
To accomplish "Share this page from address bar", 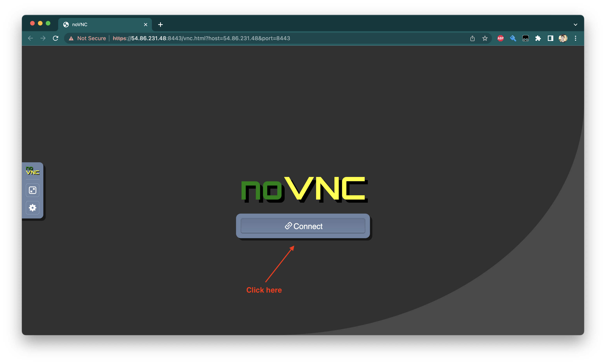I will (472, 38).
